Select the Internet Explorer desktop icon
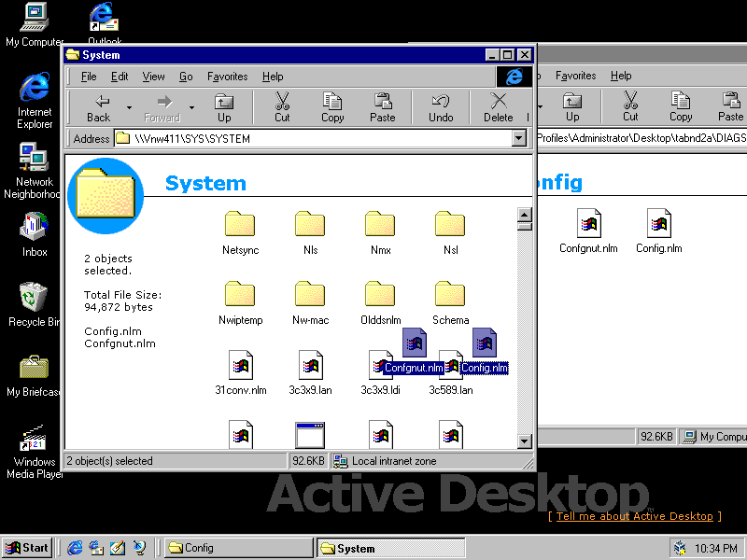747x560 pixels. pos(35,101)
